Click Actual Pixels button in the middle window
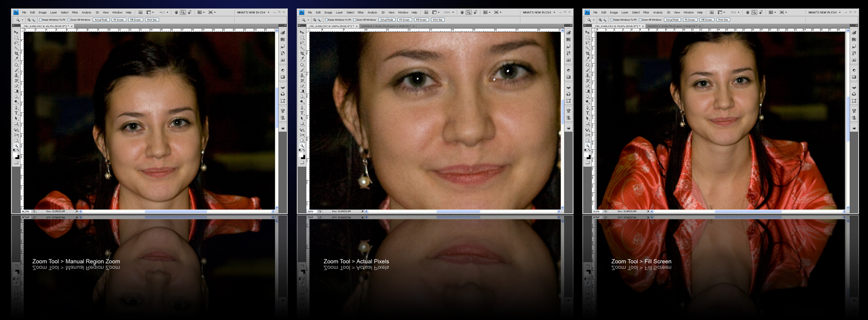Viewport: 868px width, 320px height. coord(387,20)
